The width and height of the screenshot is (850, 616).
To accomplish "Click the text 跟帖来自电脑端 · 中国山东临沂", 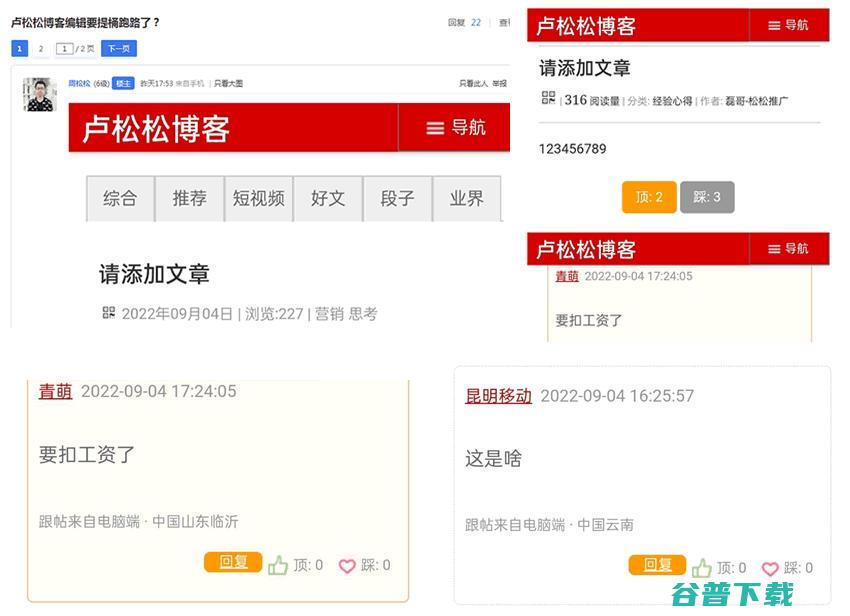I will pyautogui.click(x=139, y=521).
